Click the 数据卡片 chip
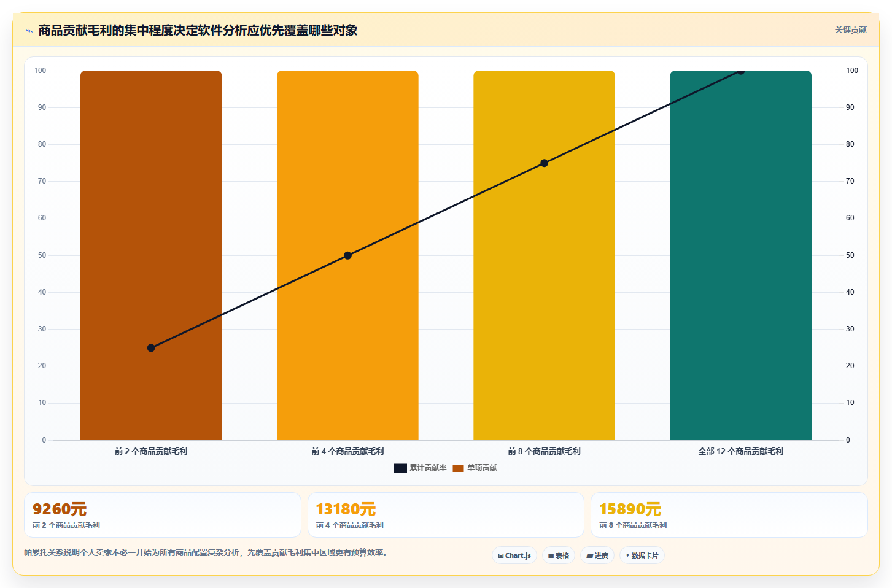The width and height of the screenshot is (892, 588). pos(642,555)
